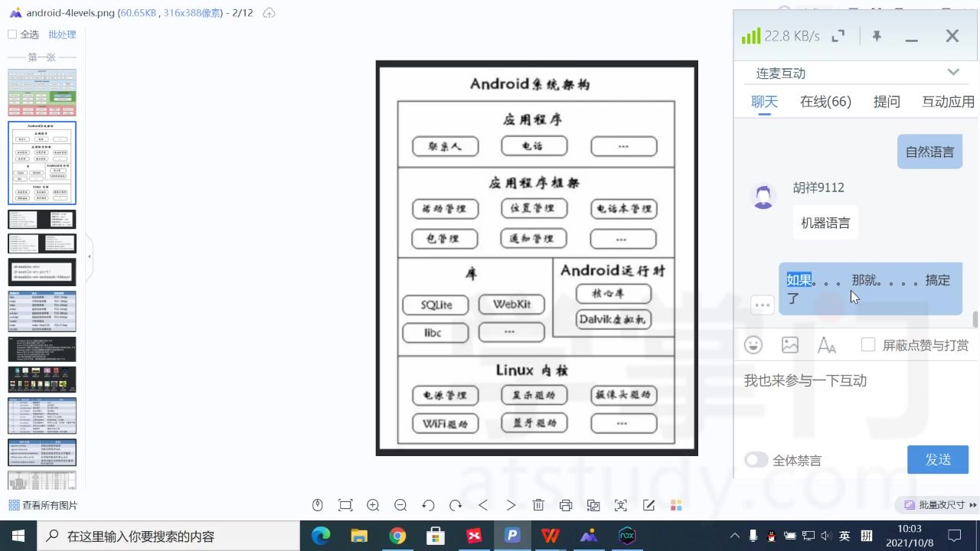The height and width of the screenshot is (551, 980).
Task: Rotate image counterclockwise
Action: [x=428, y=505]
